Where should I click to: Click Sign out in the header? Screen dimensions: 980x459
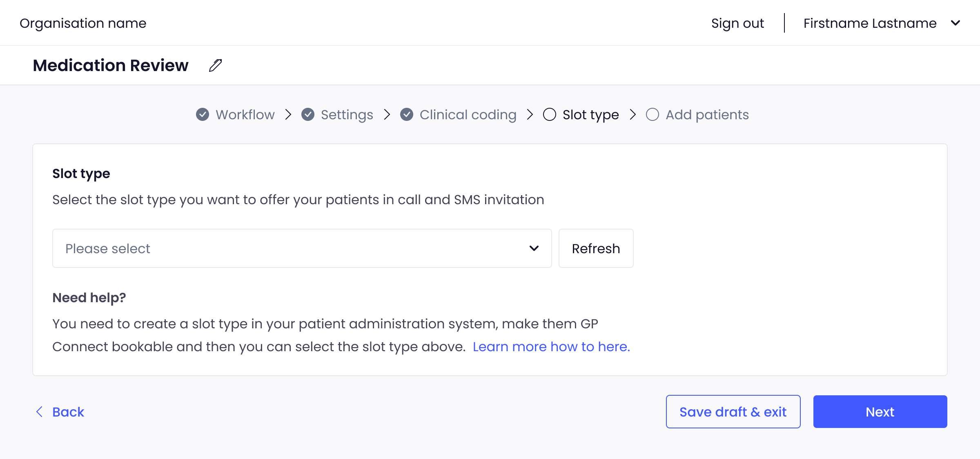pyautogui.click(x=737, y=23)
